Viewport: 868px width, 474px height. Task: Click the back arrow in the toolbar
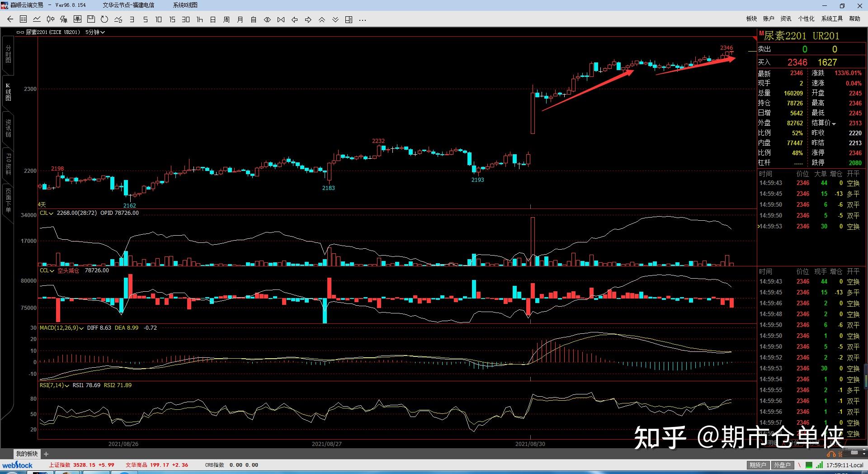pos(10,19)
